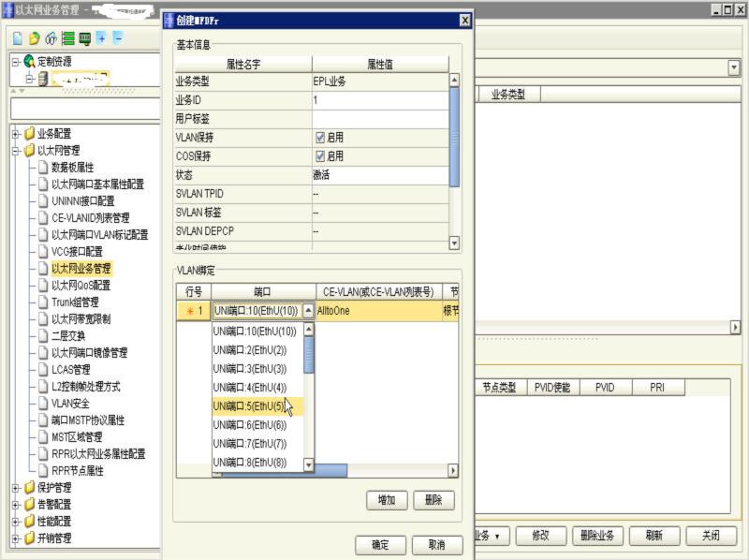Viewport: 749px width, 560px height.
Task: Expand the 保护管理 tree node
Action: pyautogui.click(x=16, y=490)
